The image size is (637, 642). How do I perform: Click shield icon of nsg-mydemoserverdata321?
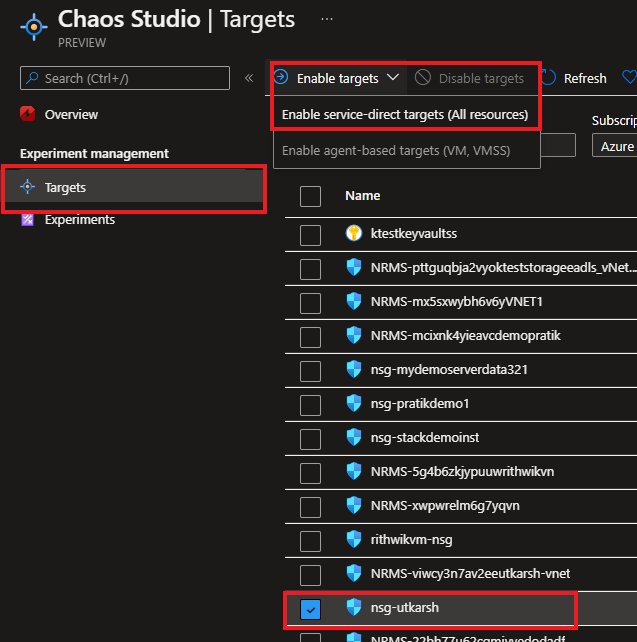(354, 369)
